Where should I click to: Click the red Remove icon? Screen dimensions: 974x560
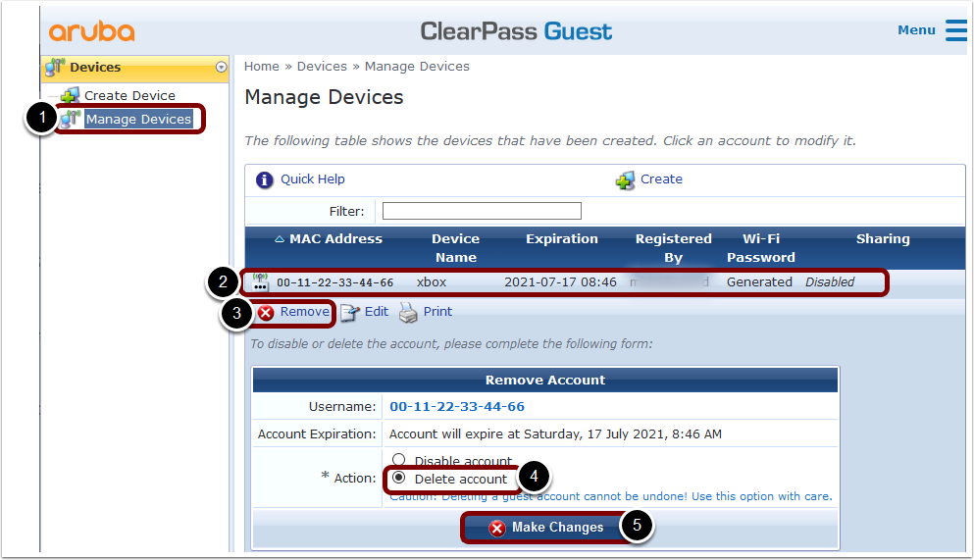point(266,313)
